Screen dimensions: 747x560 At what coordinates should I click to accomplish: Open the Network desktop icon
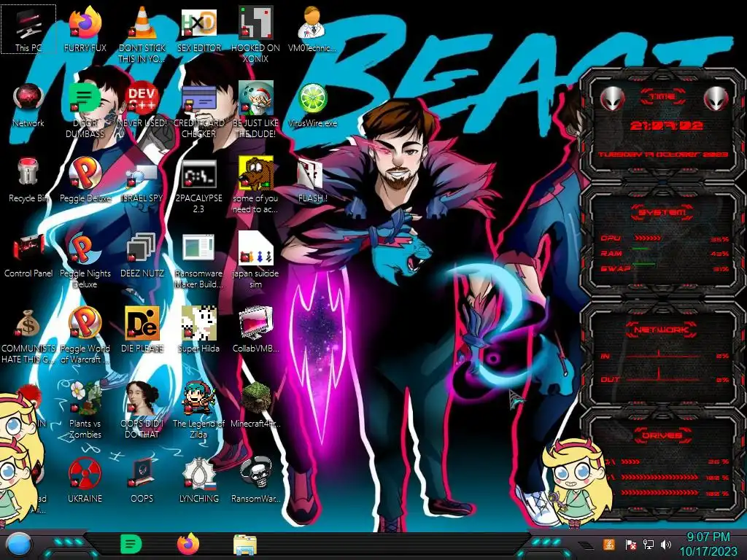pos(28,105)
